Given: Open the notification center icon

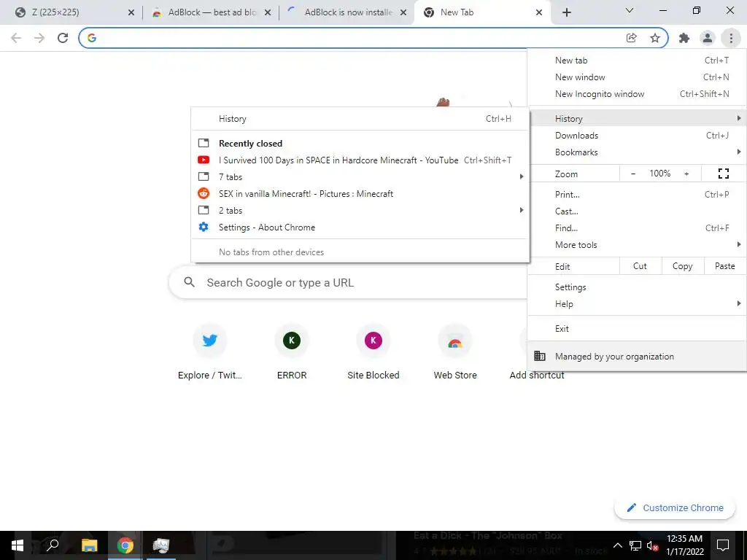Looking at the screenshot, I should click(x=723, y=545).
